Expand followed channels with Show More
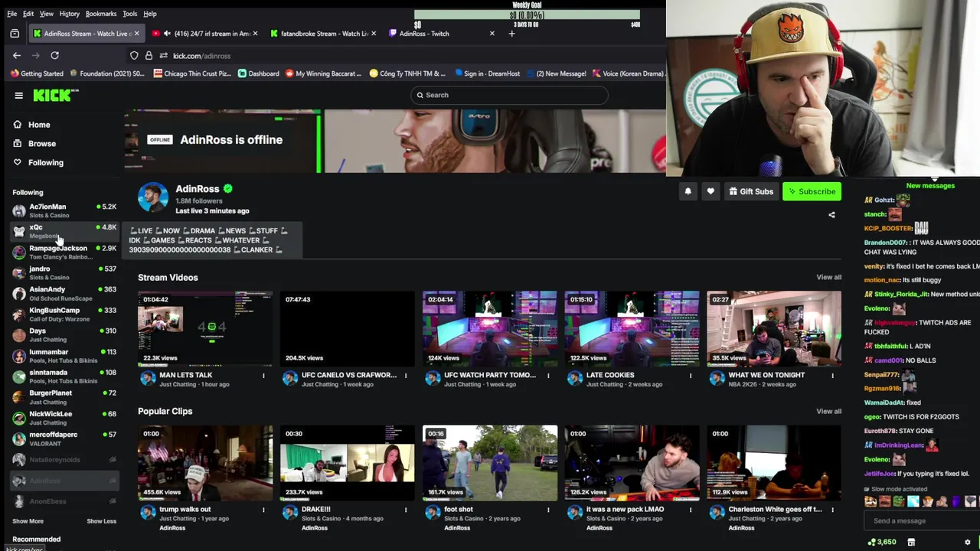This screenshot has height=551, width=980. tap(28, 521)
